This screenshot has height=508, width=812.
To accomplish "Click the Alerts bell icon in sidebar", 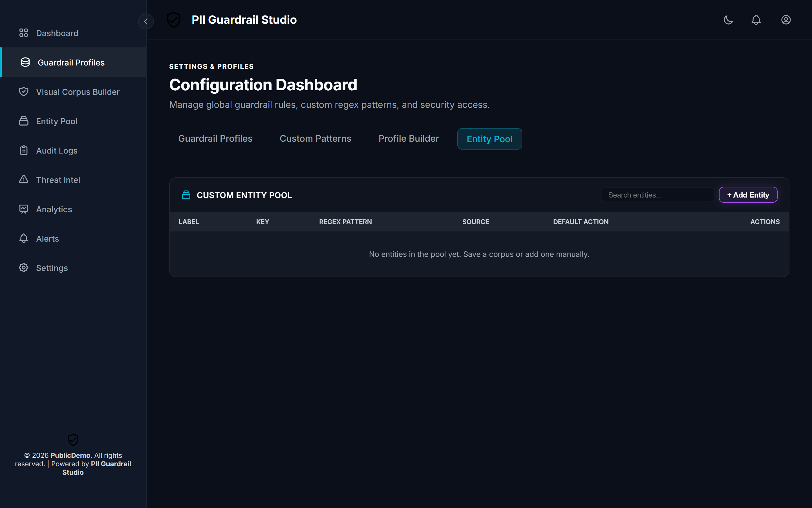I will coord(23,238).
